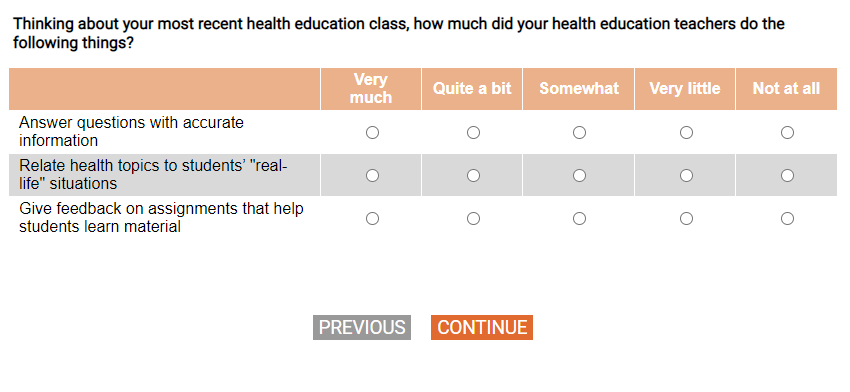Pick 'Not at all' for accurate information row
The width and height of the screenshot is (850, 392).
787,132
